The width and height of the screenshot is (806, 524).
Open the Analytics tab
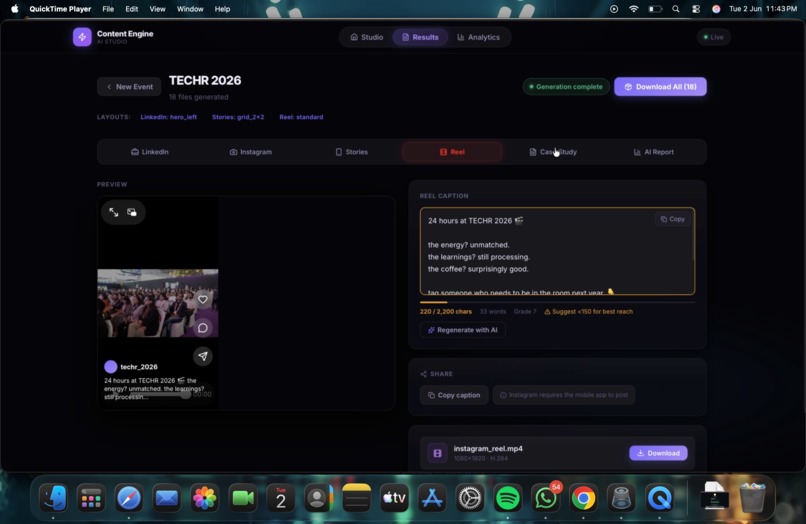[x=479, y=37]
